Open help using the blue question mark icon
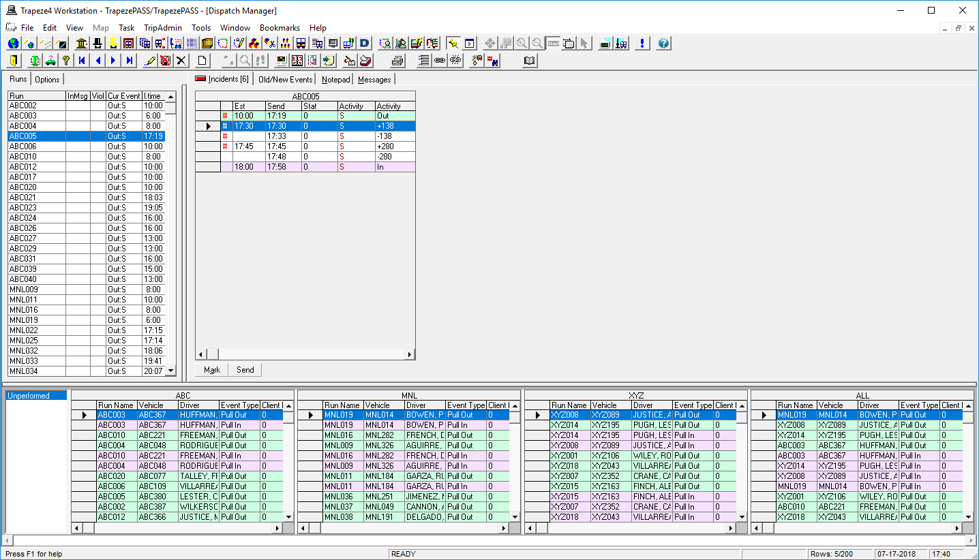 662,43
